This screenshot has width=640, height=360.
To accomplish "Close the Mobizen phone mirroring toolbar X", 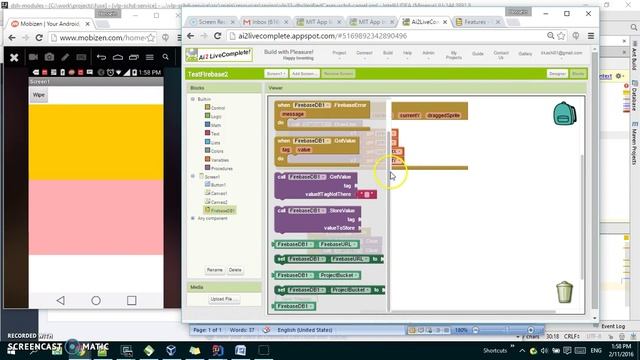I will tap(14, 57).
